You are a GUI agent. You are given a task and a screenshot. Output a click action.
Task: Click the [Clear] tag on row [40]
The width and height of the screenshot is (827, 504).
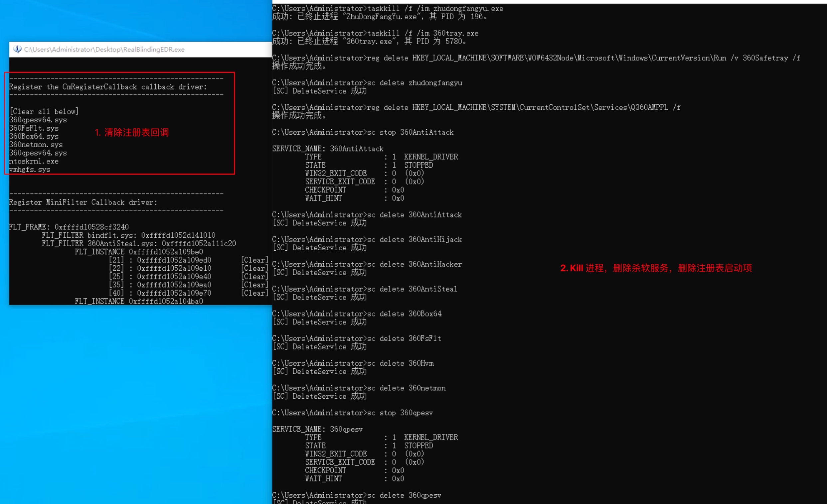tap(254, 293)
